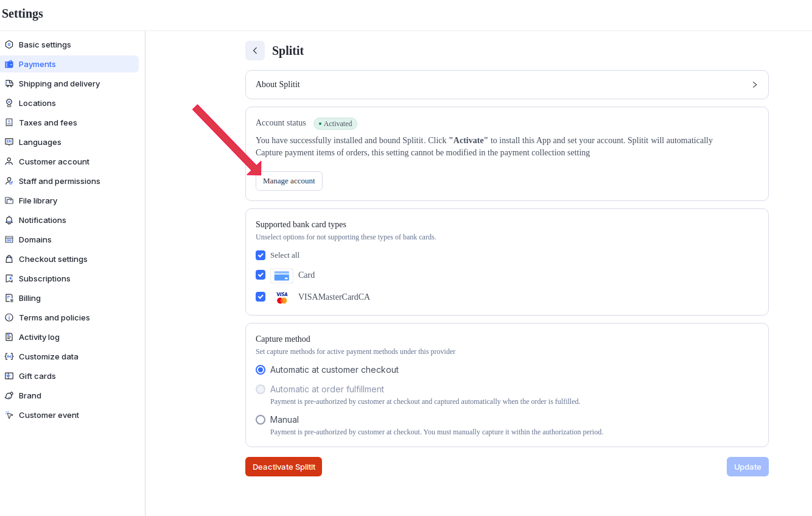Click the Domains browser icon
Viewport: 812px width, 516px height.
[x=9, y=239]
